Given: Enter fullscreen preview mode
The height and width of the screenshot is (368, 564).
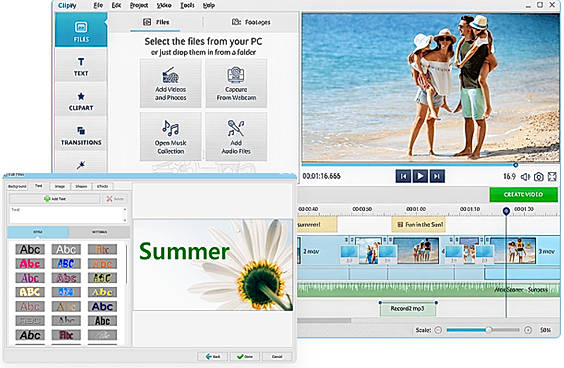Looking at the screenshot, I should pos(552,177).
